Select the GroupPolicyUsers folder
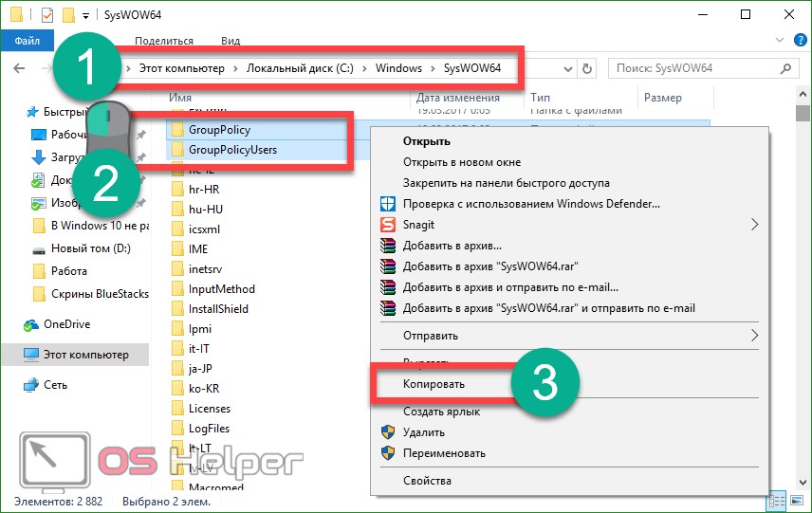Viewport: 812px width, 513px height. tap(232, 150)
